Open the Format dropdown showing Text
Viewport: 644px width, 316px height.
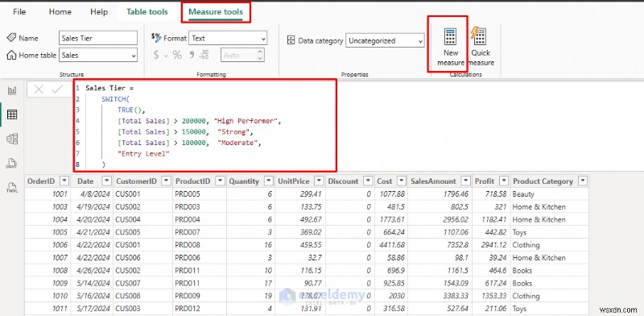[x=228, y=38]
